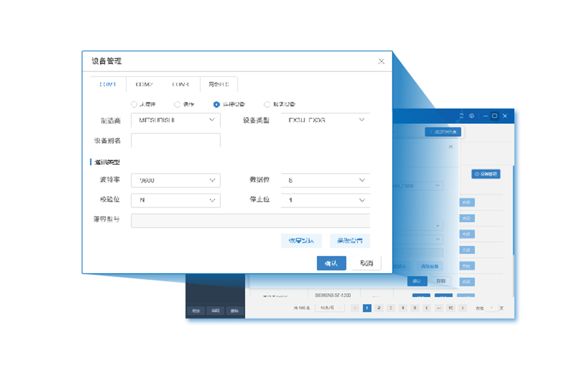Close the background panel with its X
Screen dimensions: 588x365
[x=450, y=147]
